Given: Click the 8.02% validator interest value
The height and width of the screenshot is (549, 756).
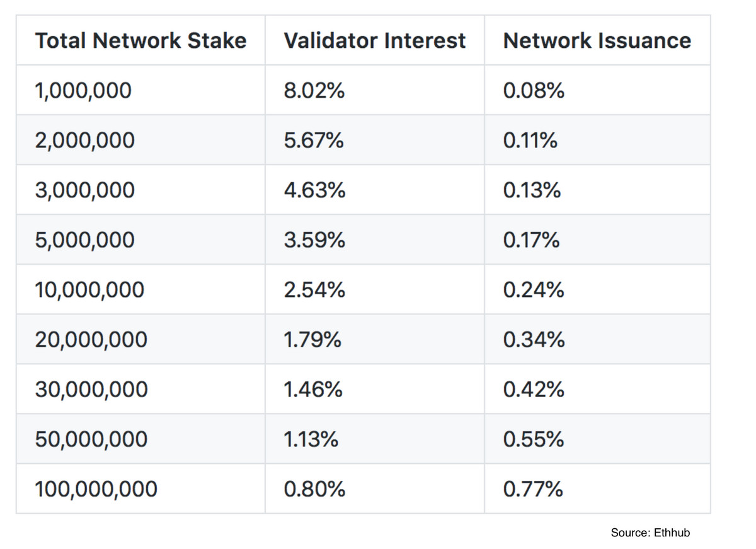Looking at the screenshot, I should (314, 91).
